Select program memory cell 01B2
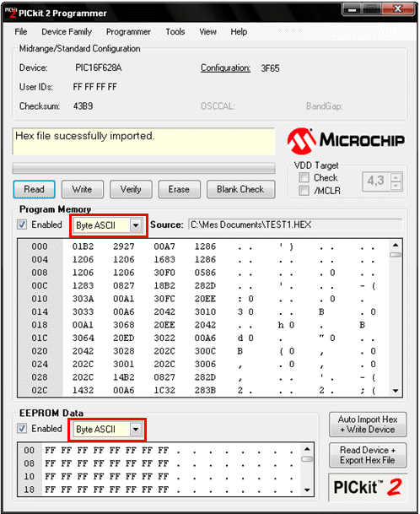Viewport: 420px width, 514px height. click(x=83, y=246)
